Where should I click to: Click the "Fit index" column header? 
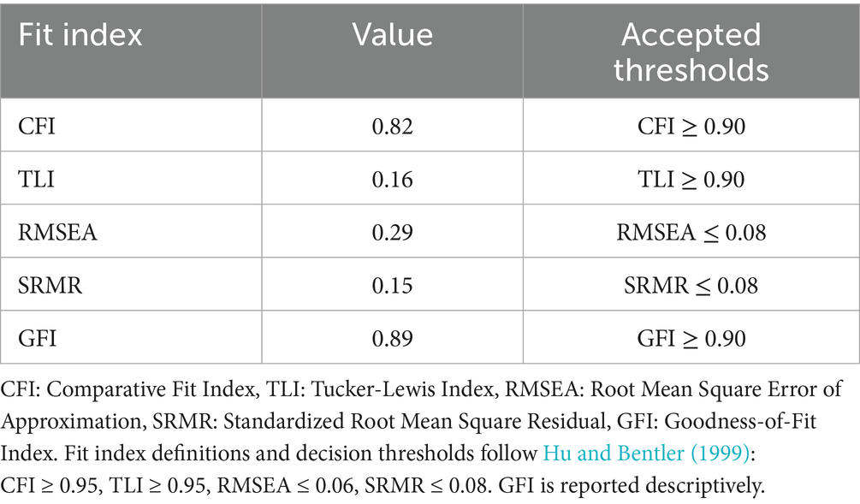80,35
